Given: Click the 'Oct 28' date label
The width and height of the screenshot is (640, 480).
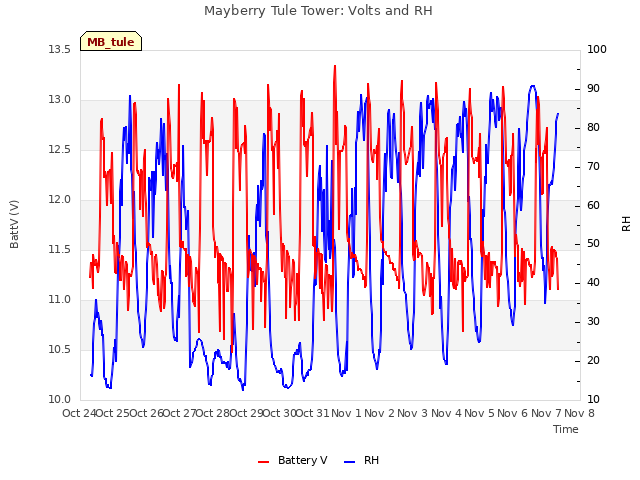Looking at the screenshot, I should point(213,413).
